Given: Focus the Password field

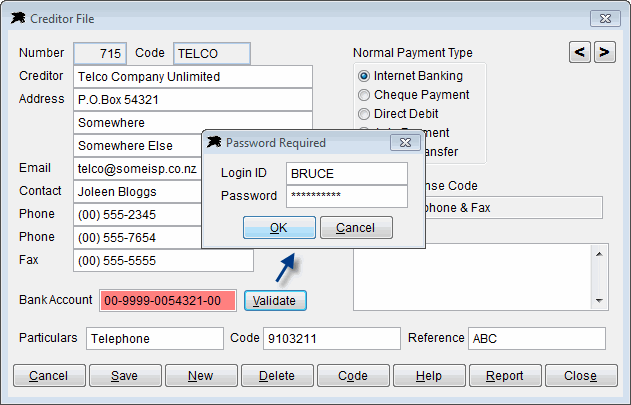Looking at the screenshot, I should pyautogui.click(x=347, y=196).
